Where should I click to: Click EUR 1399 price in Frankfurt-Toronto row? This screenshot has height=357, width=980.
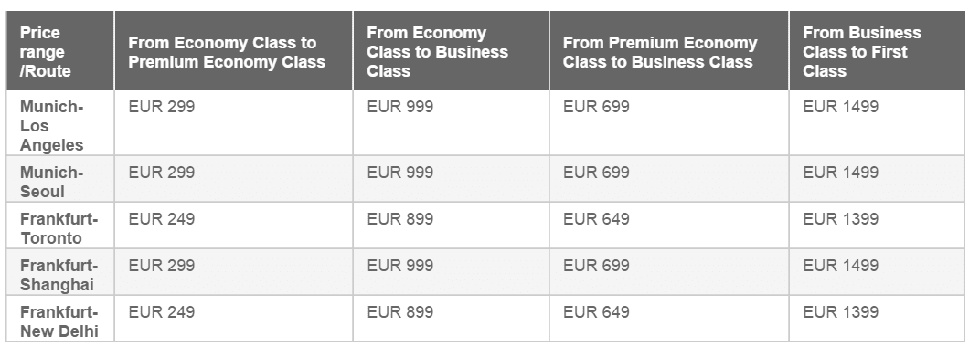(x=841, y=219)
